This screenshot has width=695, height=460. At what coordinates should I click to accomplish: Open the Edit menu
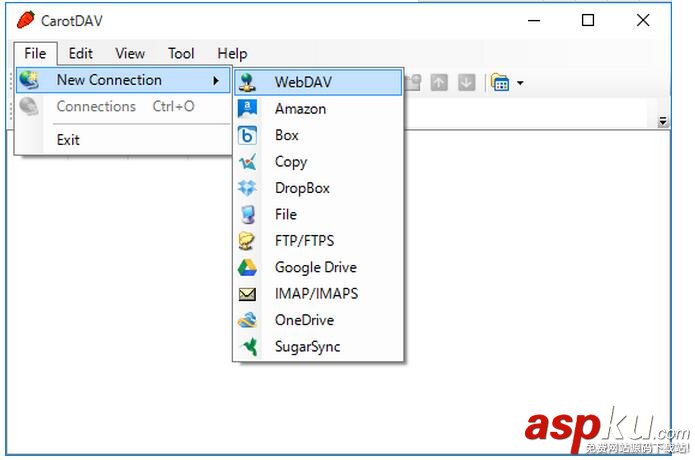click(x=80, y=54)
